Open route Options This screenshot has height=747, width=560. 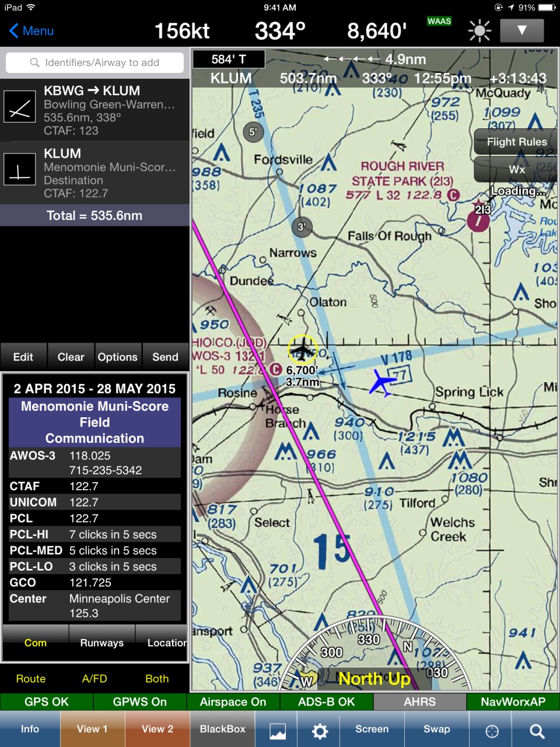click(x=118, y=357)
